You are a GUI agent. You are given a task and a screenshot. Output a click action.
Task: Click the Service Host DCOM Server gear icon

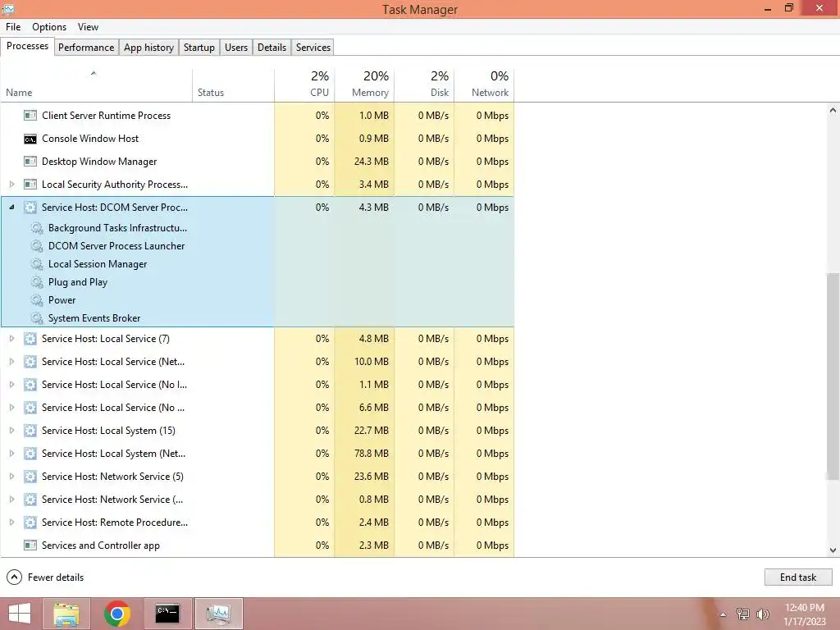coord(30,208)
